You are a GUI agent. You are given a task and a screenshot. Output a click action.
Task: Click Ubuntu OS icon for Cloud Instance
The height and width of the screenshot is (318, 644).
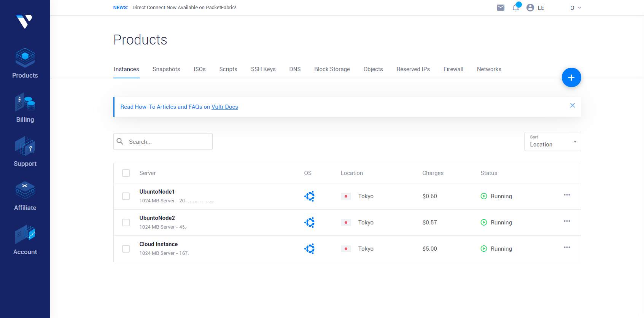click(x=310, y=249)
